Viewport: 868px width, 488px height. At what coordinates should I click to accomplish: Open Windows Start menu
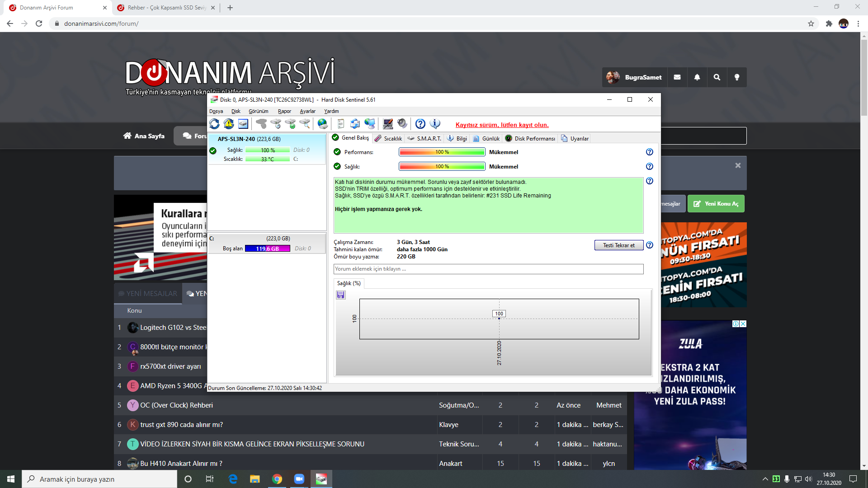pos(11,479)
